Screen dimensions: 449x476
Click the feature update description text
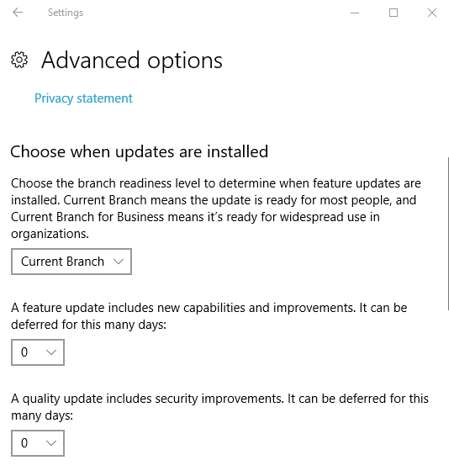tap(209, 316)
